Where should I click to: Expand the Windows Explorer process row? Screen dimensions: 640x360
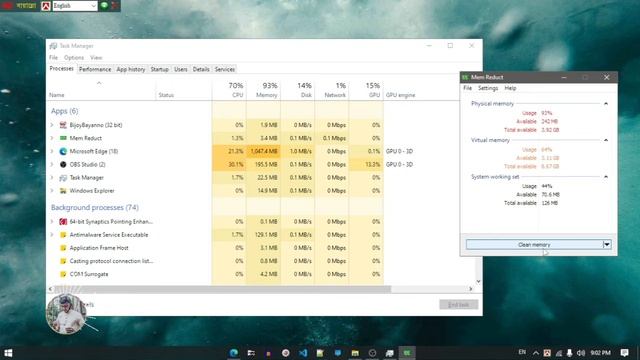[52, 191]
